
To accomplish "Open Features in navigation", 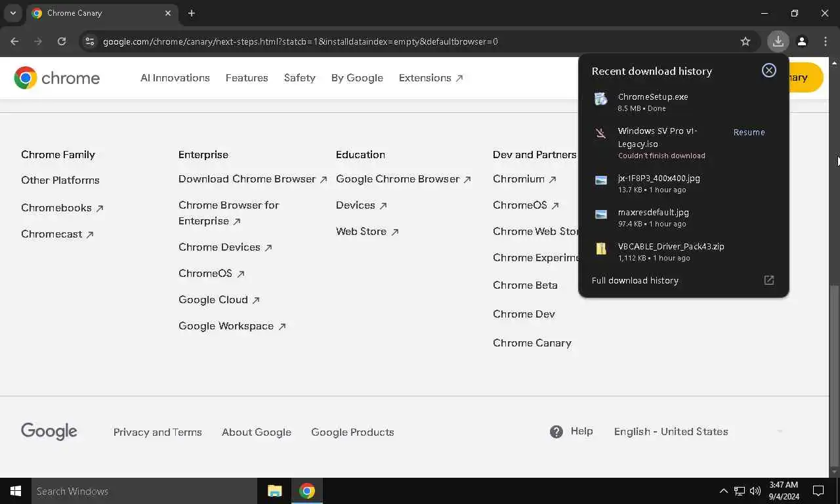I will coord(247,77).
